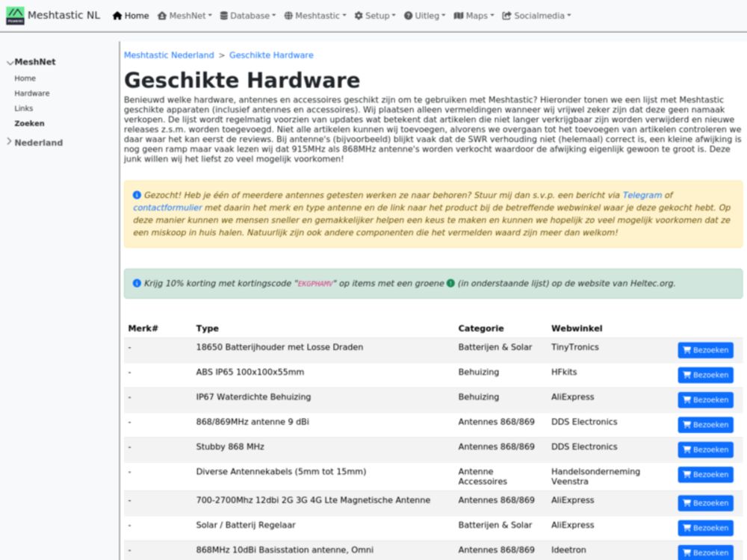Image resolution: width=747 pixels, height=560 pixels.
Task: Open the MeshNet dropdown in the navbar
Action: tap(185, 16)
